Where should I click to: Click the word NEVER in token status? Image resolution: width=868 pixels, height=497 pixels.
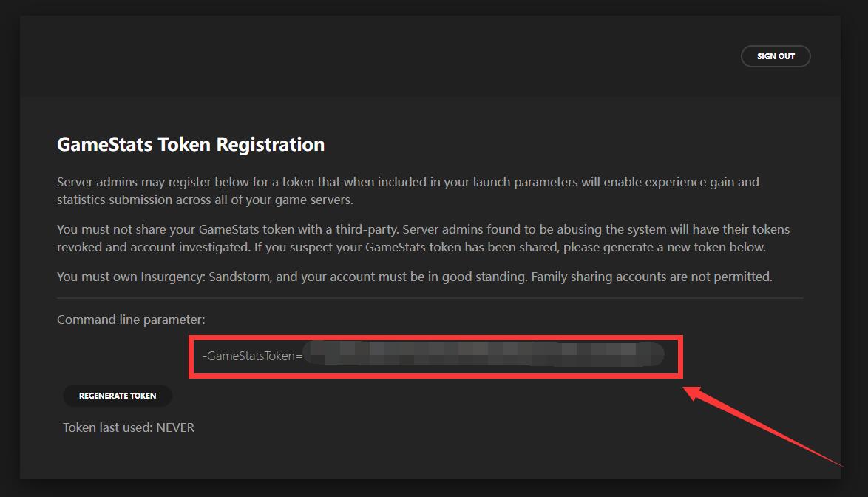pos(175,427)
